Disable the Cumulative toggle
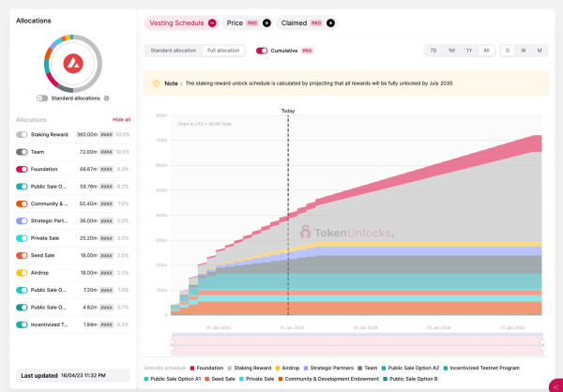The image size is (563, 392). [262, 50]
